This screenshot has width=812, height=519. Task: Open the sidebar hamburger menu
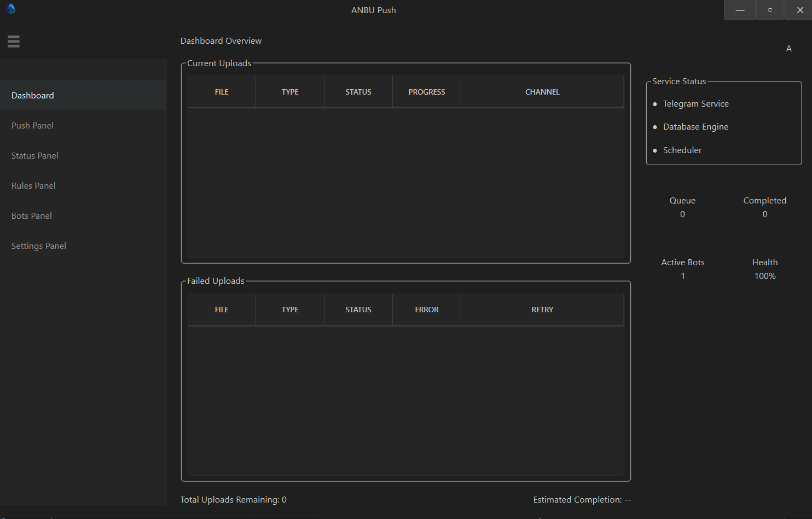coord(13,41)
